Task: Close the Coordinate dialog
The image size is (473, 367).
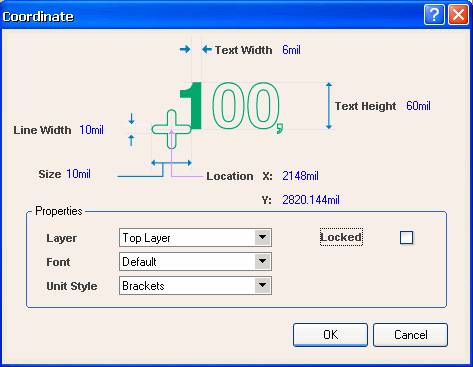Action: coord(458,15)
